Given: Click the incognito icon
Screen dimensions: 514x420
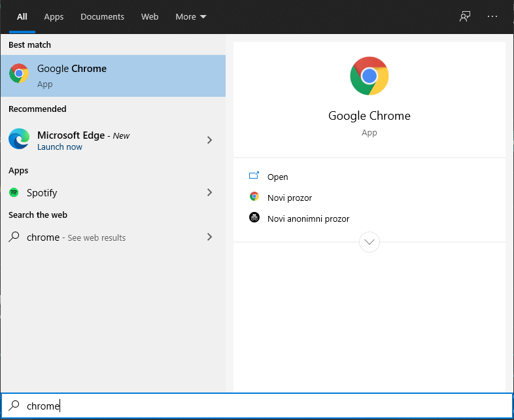Looking at the screenshot, I should click(254, 217).
